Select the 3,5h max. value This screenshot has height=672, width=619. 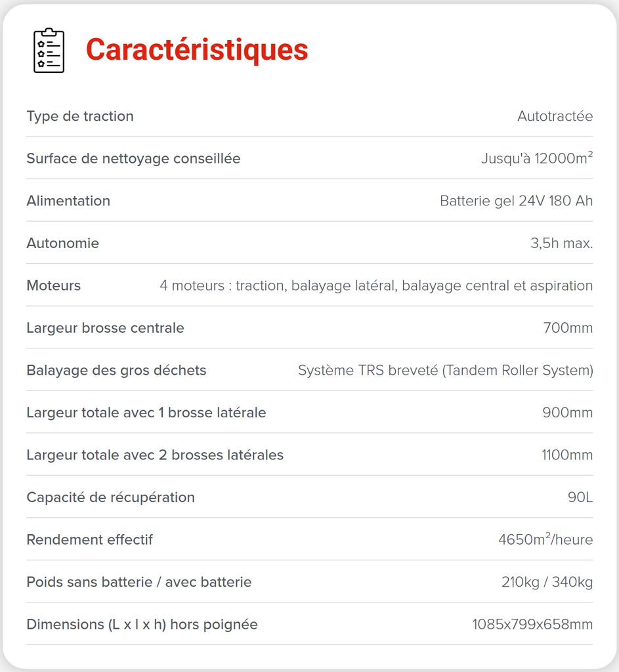(x=561, y=243)
